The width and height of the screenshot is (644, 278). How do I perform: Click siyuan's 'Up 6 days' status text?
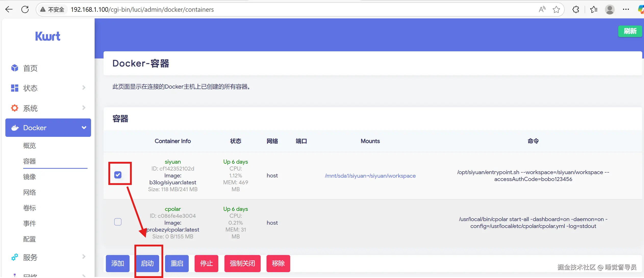(x=235, y=162)
